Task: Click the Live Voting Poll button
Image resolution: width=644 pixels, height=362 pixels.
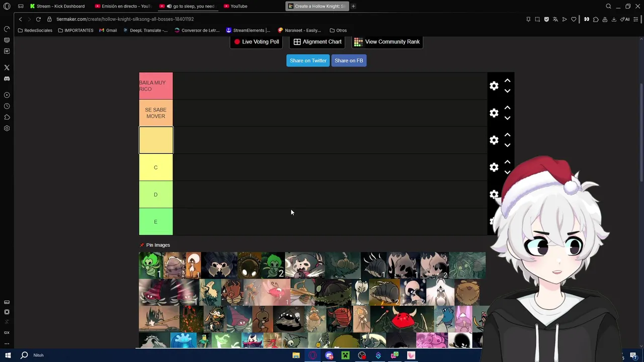Action: coord(257,42)
